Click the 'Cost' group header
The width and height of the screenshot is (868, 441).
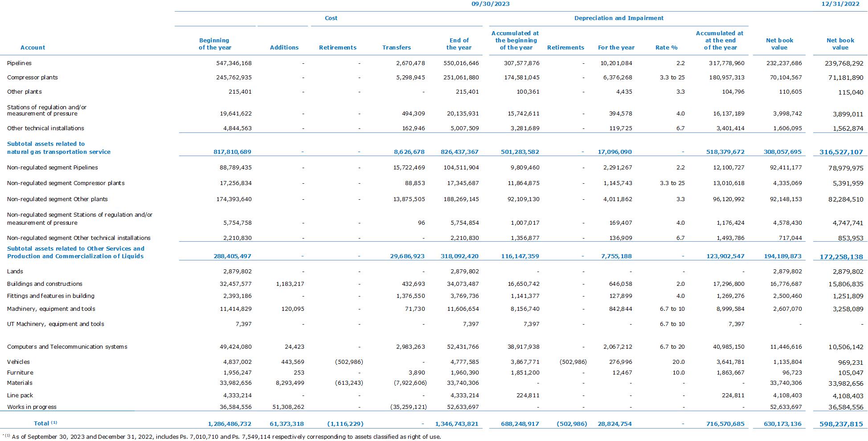tap(331, 18)
